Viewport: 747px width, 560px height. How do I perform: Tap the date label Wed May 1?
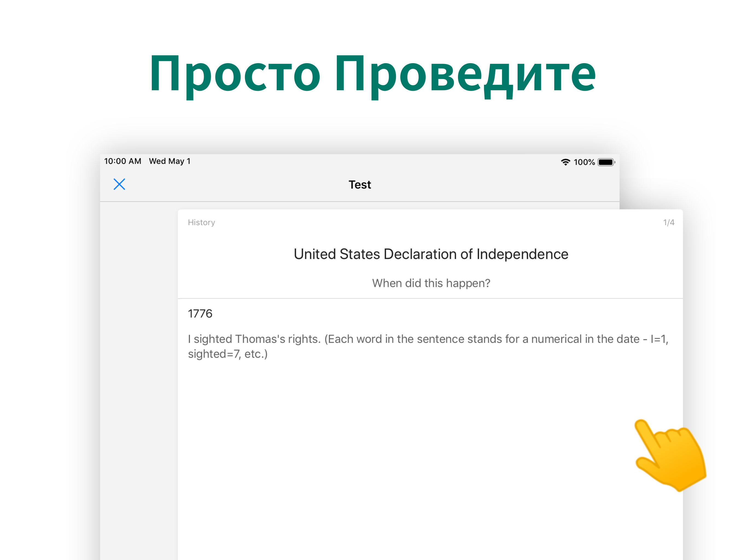point(170,161)
